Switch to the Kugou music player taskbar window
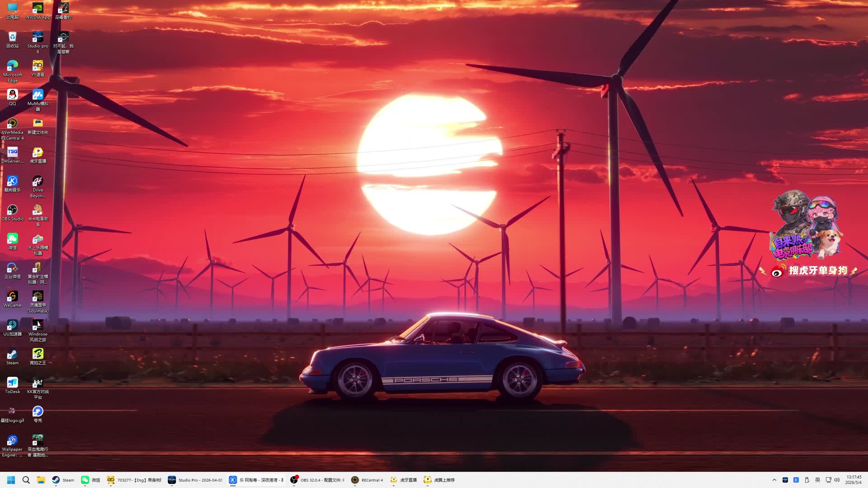The image size is (868, 488). (x=257, y=480)
